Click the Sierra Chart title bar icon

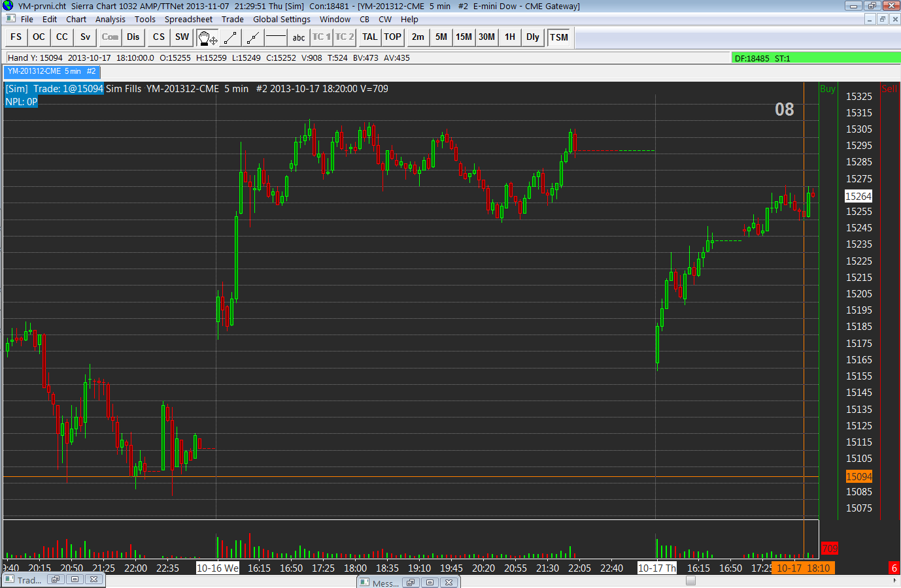(x=8, y=6)
